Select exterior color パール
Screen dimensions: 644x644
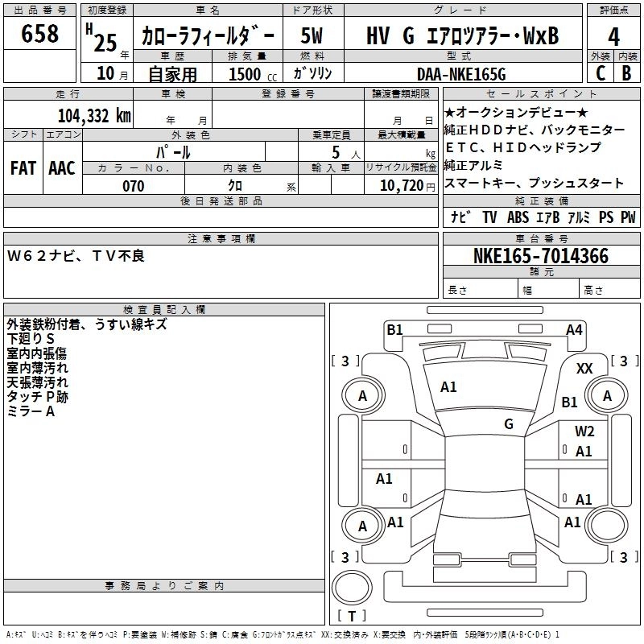173,152
